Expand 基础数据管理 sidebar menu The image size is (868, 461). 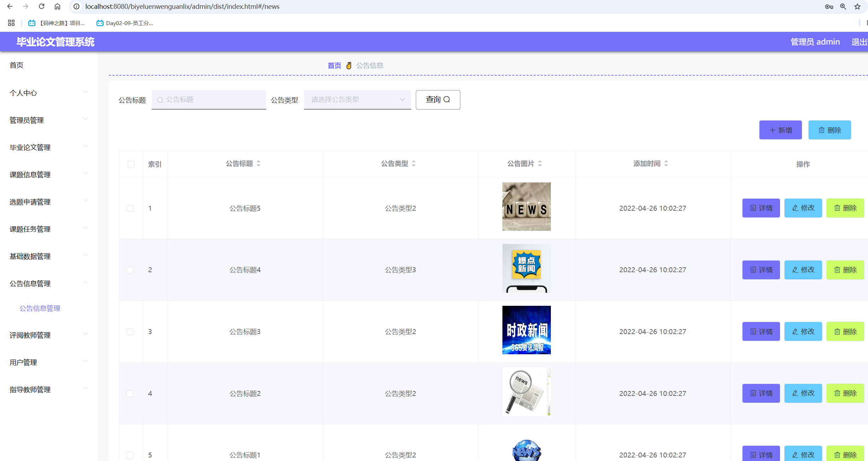[x=48, y=256]
